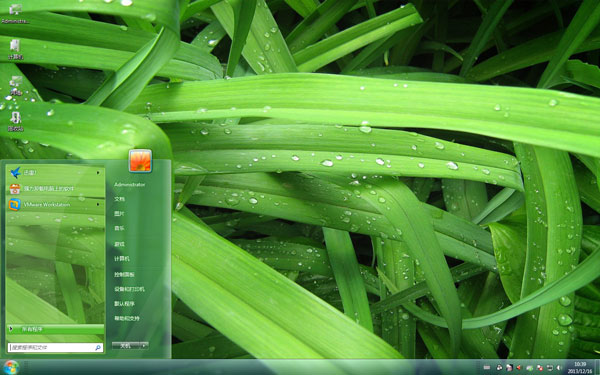Open Documents (文档) in Start menu
600x375 pixels.
119,199
